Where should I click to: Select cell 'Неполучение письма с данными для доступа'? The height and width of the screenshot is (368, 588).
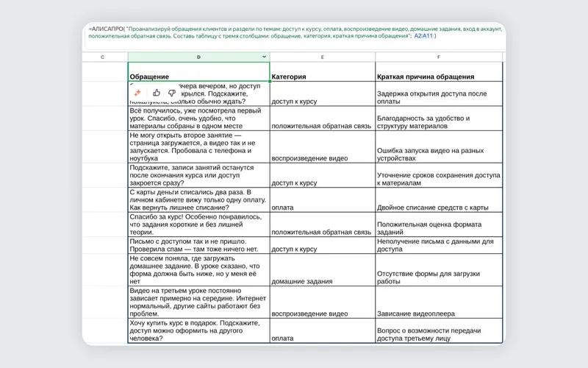(439, 245)
